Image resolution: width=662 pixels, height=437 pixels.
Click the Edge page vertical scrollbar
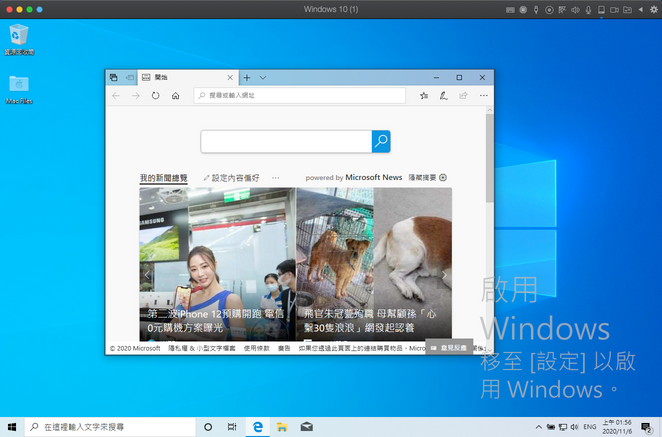[489, 157]
